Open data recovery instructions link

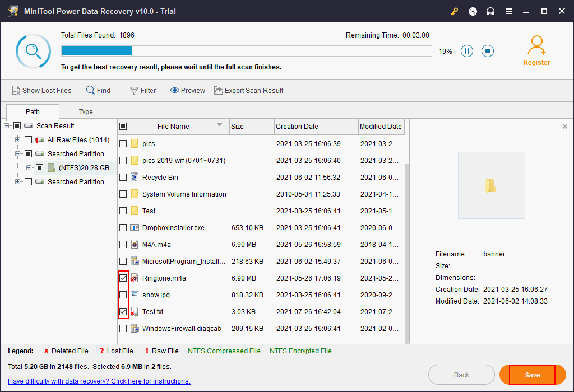pos(99,381)
